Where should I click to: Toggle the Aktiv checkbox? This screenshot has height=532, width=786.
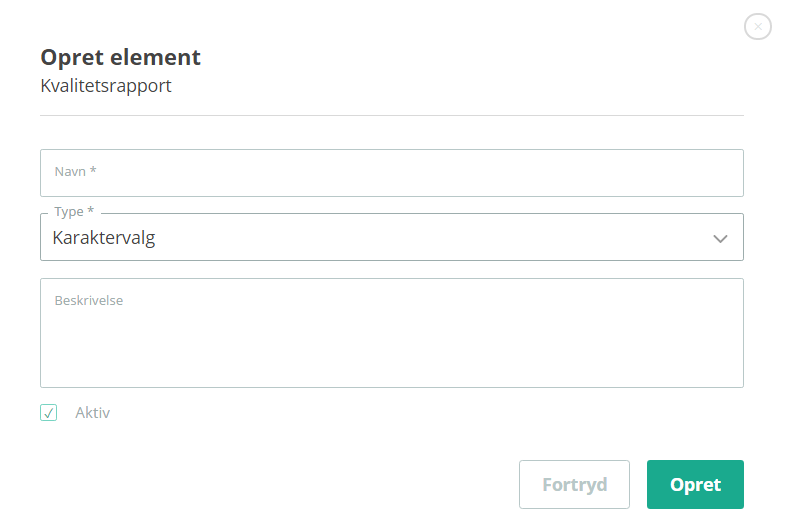click(49, 413)
